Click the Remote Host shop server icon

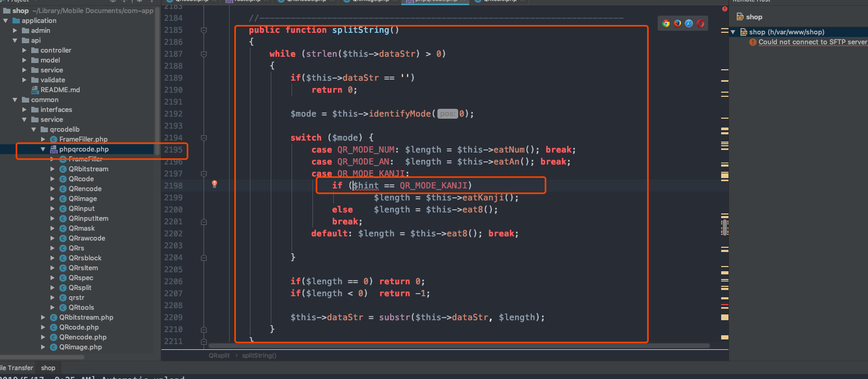pyautogui.click(x=740, y=17)
